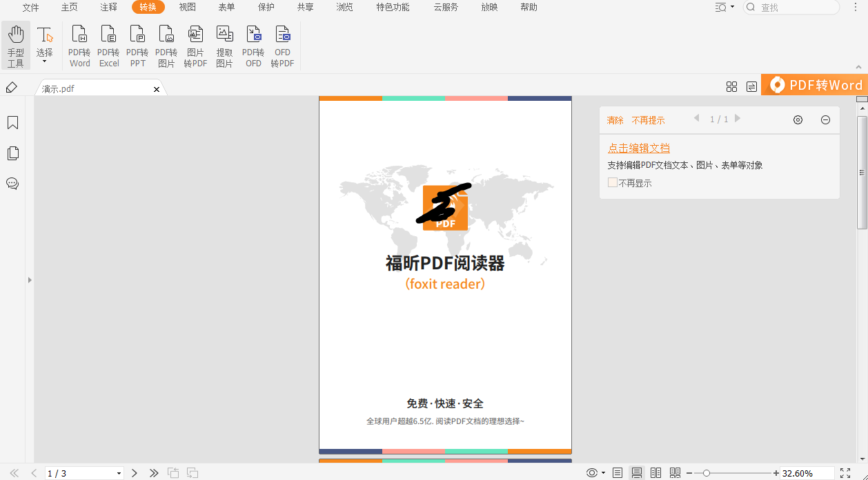Zoom out with the minus button
Screen dimensions: 868x480
coord(689,473)
